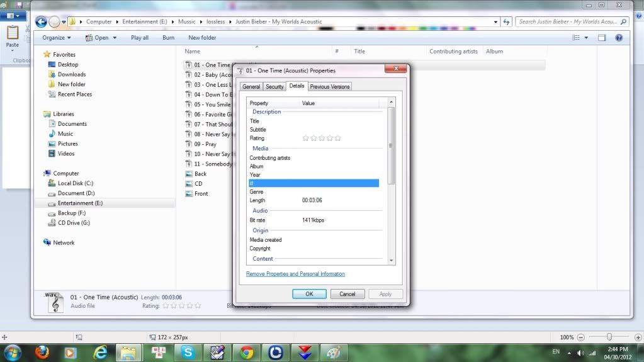Sort files by Name column header
The width and height of the screenshot is (644, 362).
pyautogui.click(x=192, y=52)
